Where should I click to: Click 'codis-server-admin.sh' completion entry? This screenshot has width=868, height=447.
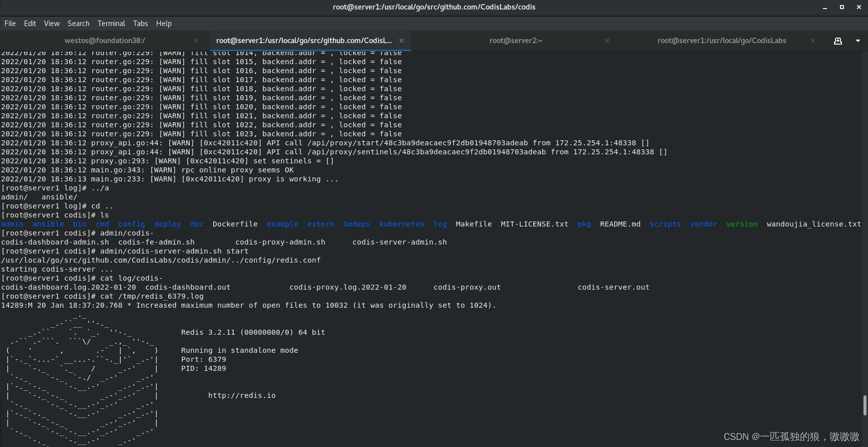(399, 242)
